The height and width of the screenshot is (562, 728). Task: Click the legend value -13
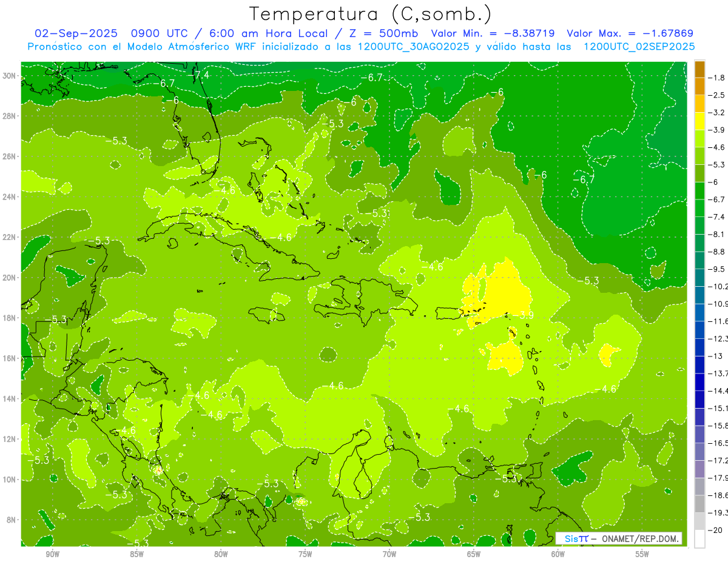[x=714, y=356]
